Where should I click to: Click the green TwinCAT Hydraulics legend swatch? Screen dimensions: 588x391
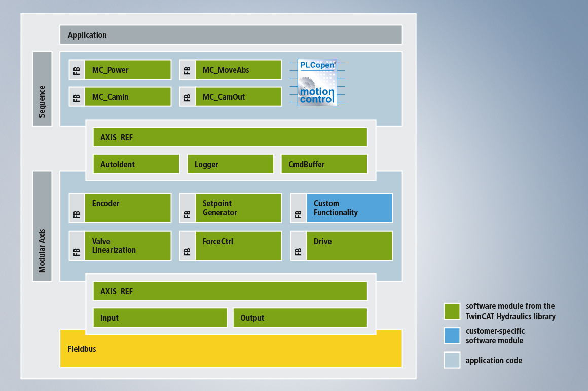(x=452, y=311)
